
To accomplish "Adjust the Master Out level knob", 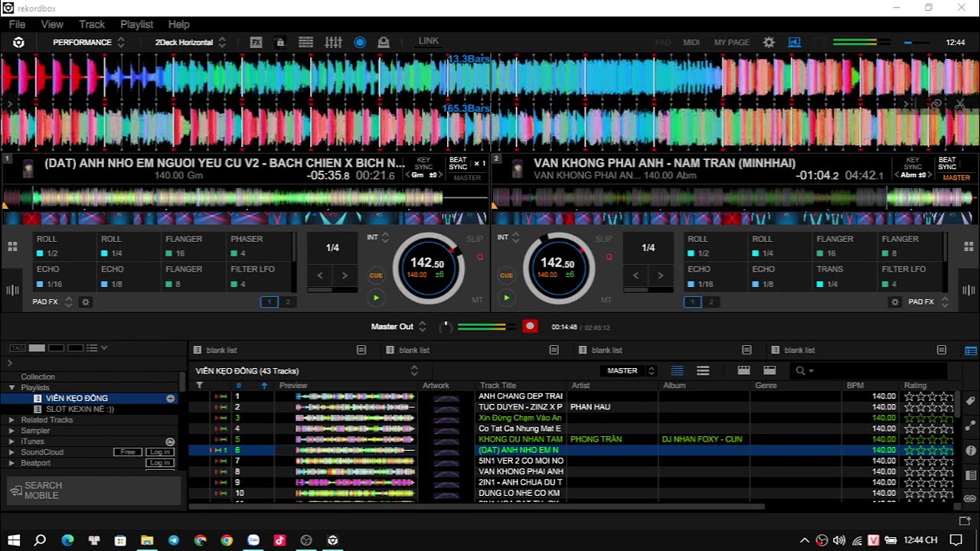I will 445,327.
